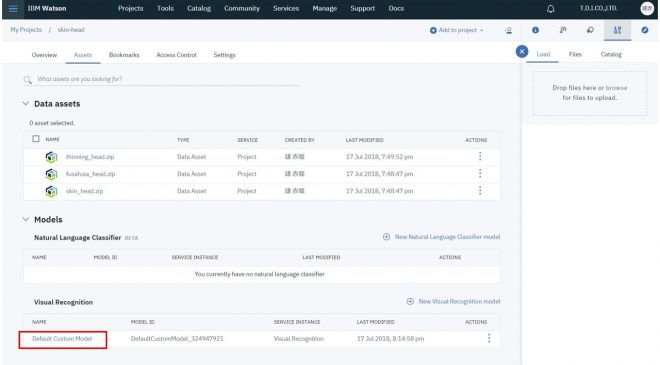
Task: Open actions menu for Default Custom Model
Action: (x=489, y=338)
